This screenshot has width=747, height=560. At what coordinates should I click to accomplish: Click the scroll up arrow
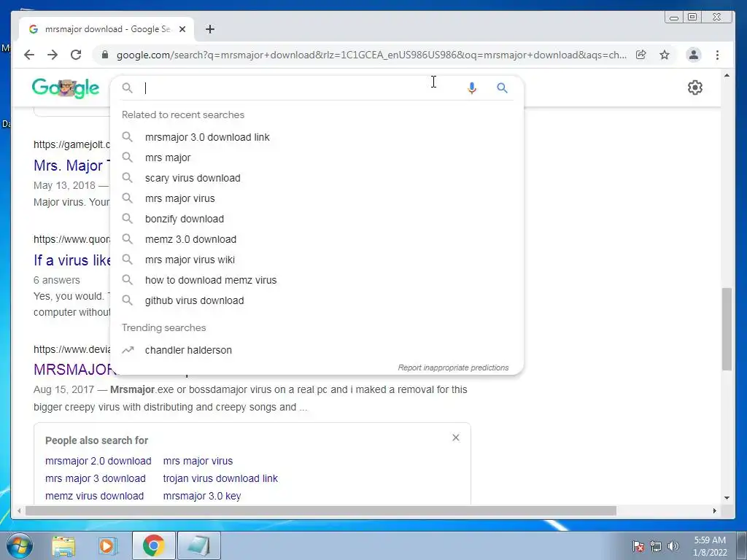pos(727,76)
